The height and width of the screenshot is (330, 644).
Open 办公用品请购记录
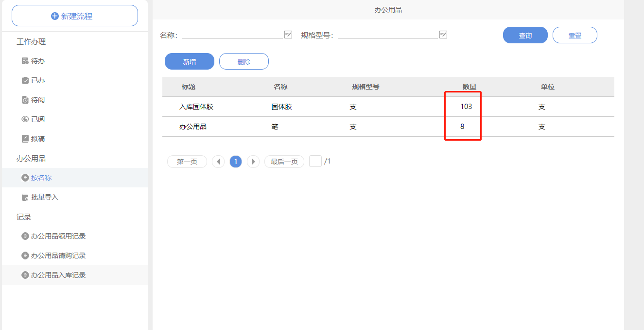[75, 256]
